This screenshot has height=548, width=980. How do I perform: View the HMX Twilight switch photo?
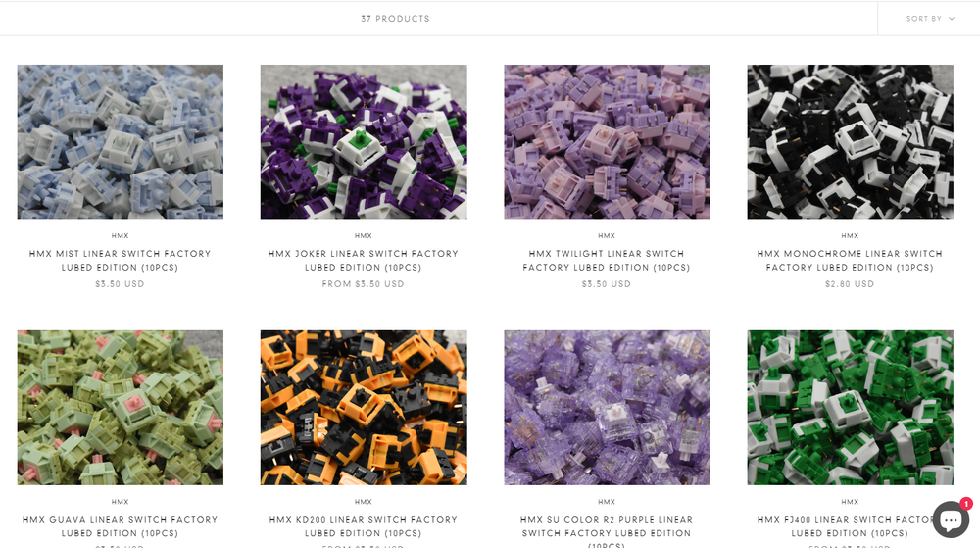(x=607, y=142)
